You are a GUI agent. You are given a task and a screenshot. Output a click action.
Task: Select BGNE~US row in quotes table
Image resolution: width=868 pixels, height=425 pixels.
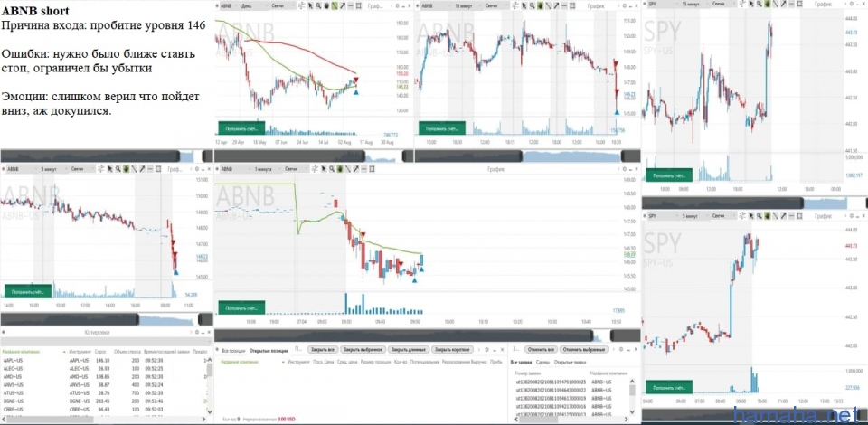coord(105,401)
